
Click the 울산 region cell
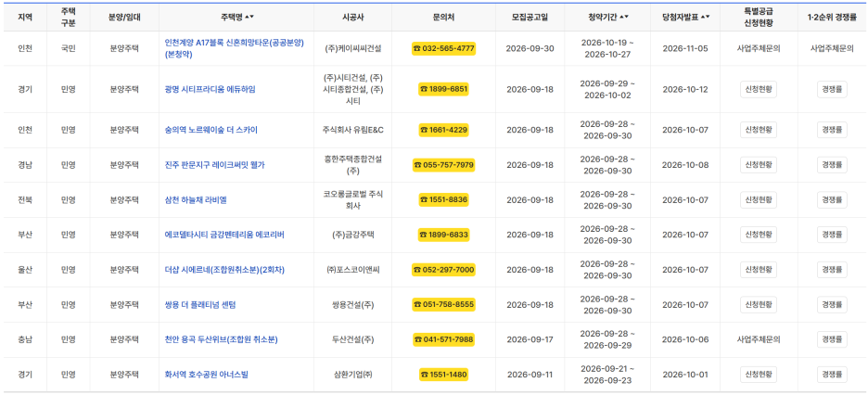(24, 270)
